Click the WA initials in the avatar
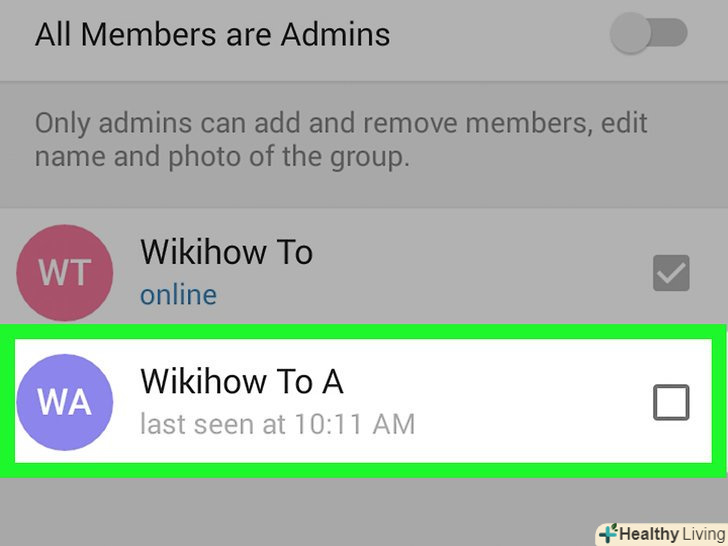728x546 pixels. coord(65,402)
